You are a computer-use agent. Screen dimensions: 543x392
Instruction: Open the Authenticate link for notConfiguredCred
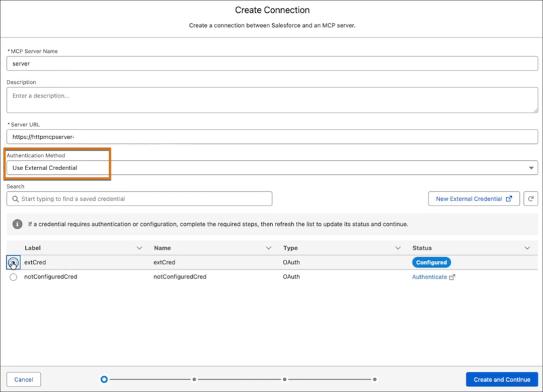pyautogui.click(x=430, y=277)
